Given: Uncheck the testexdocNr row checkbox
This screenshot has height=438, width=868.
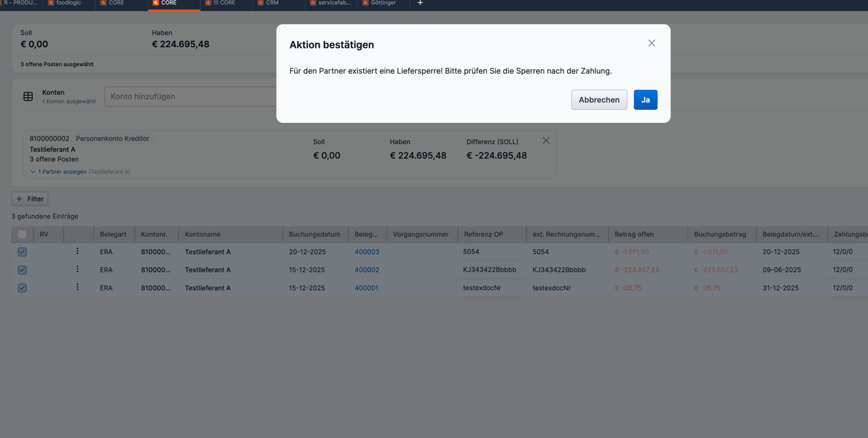Looking at the screenshot, I should (22, 287).
